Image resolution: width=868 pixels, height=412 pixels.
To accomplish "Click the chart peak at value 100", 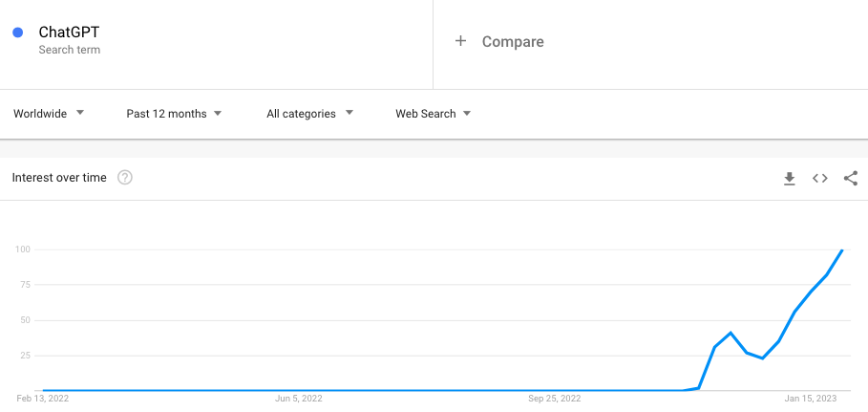I will pos(842,250).
